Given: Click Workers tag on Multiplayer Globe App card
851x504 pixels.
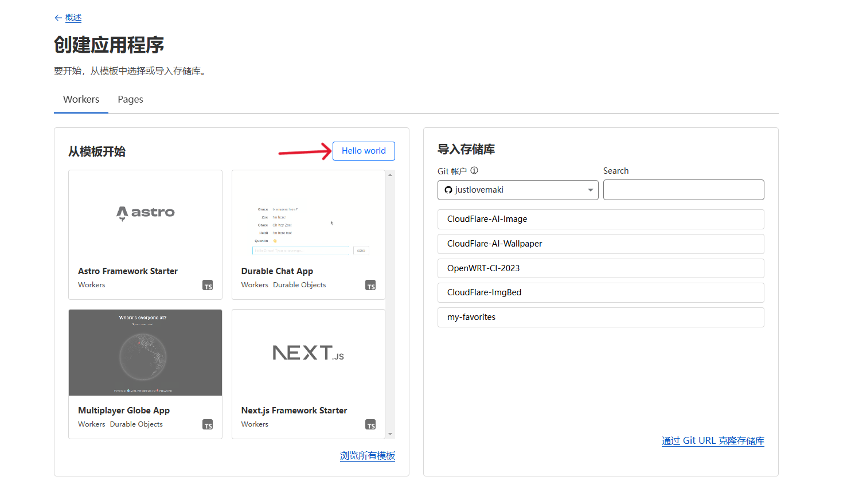Looking at the screenshot, I should [x=92, y=424].
